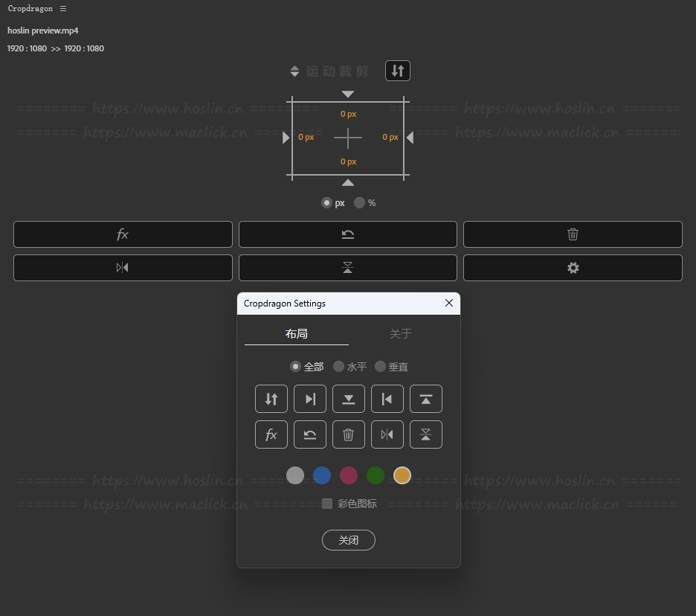Click the wide horizontal flip button

click(123, 268)
